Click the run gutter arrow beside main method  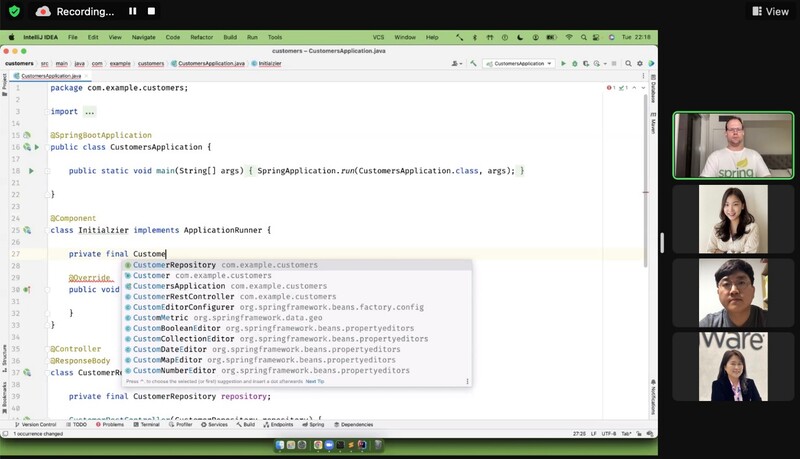click(31, 171)
